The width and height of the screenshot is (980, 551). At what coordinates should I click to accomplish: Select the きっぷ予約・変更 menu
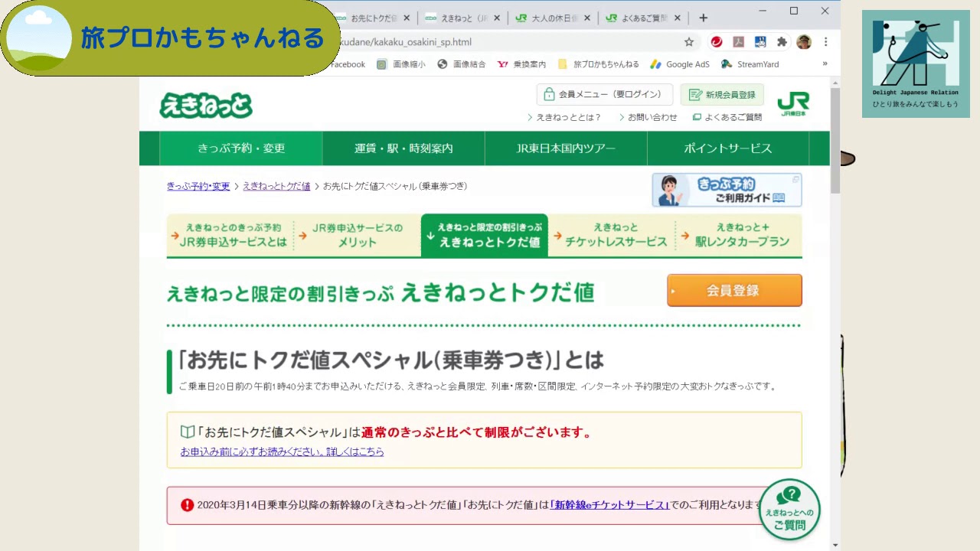coord(240,148)
